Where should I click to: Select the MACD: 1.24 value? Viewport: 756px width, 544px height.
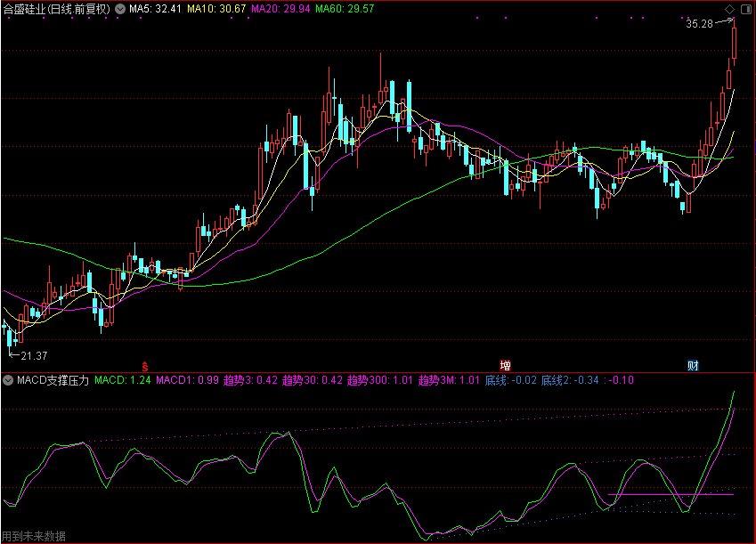123,380
